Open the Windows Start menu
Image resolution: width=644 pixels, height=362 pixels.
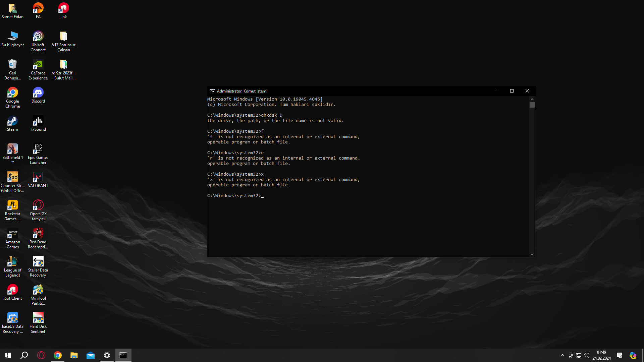click(x=8, y=355)
